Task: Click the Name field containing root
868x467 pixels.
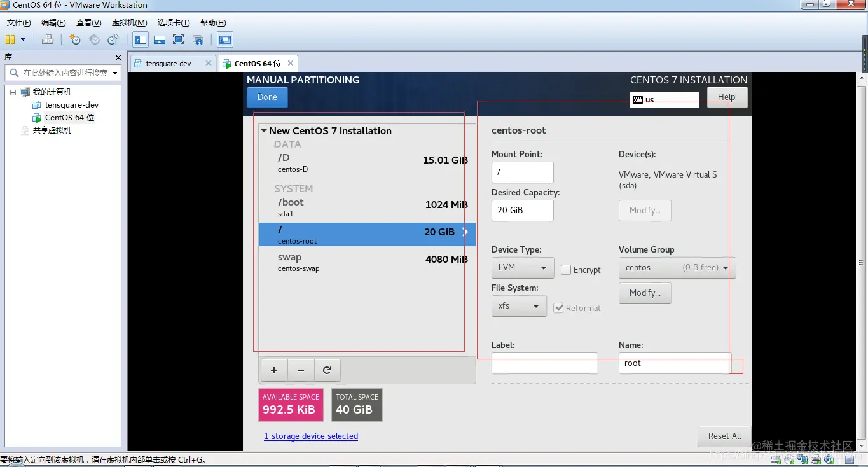Action: click(675, 363)
